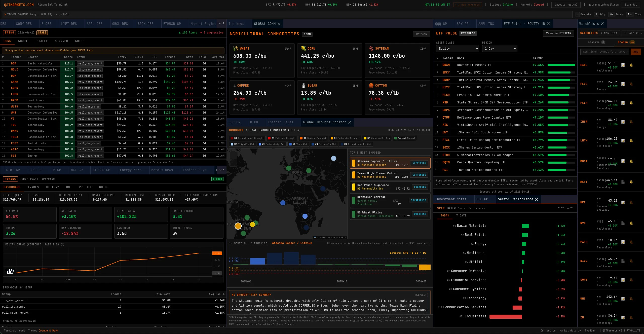Open the note icon for NKE

(623, 203)
